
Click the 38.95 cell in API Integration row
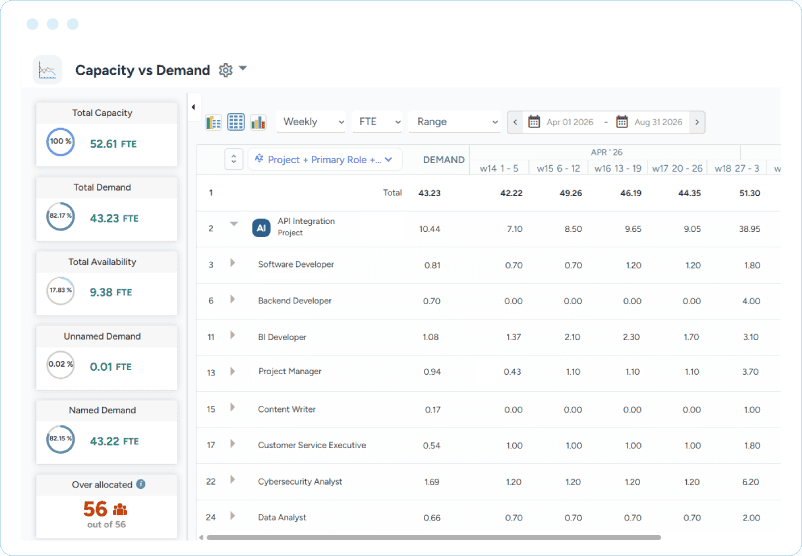749,229
